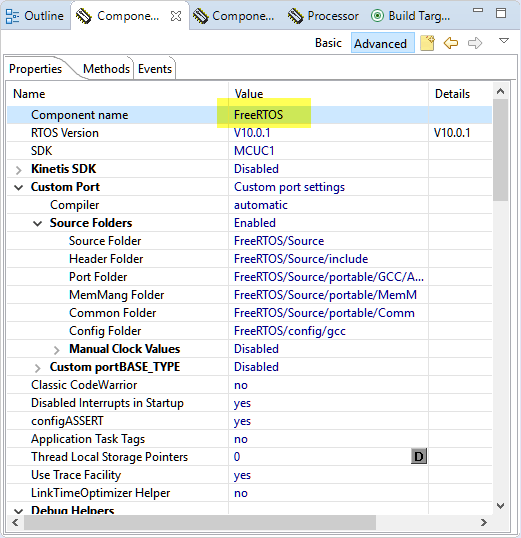Edit MemMang Folder path value
521x538 pixels.
325,295
